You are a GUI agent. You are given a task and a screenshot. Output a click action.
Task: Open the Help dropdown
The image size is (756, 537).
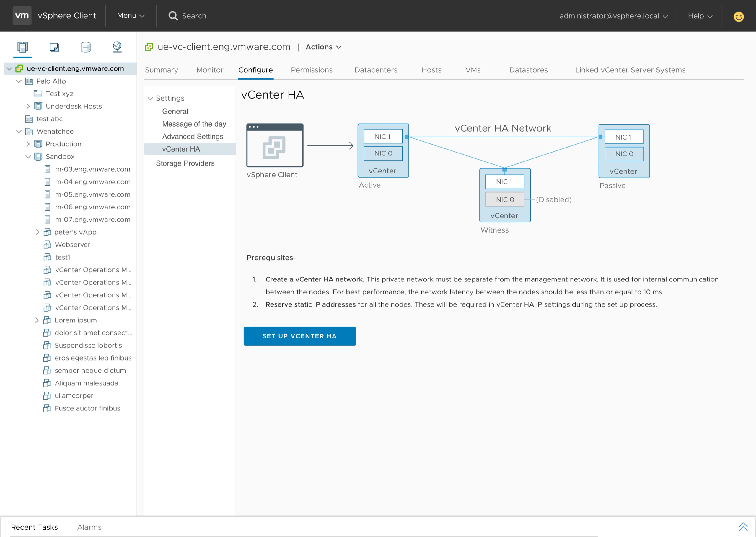pyautogui.click(x=700, y=16)
